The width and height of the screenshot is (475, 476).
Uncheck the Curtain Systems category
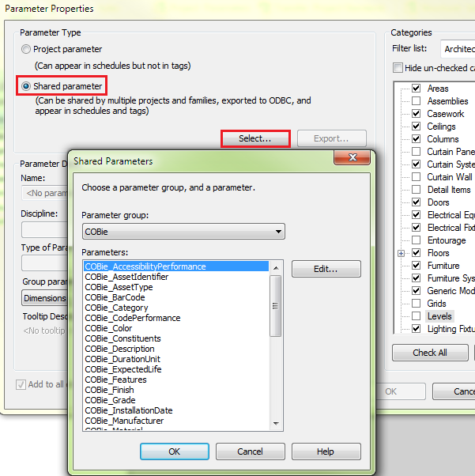coord(416,164)
